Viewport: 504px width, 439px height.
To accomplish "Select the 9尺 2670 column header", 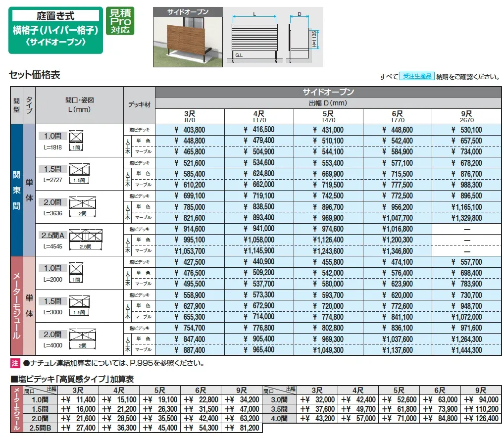I will tap(466, 116).
